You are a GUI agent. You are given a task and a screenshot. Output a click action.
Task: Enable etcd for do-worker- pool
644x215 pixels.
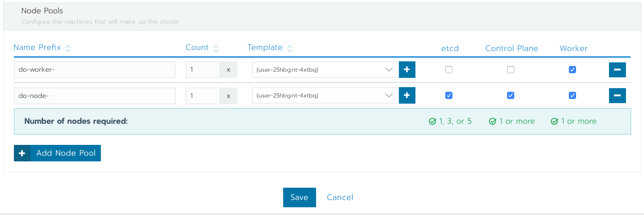(449, 70)
